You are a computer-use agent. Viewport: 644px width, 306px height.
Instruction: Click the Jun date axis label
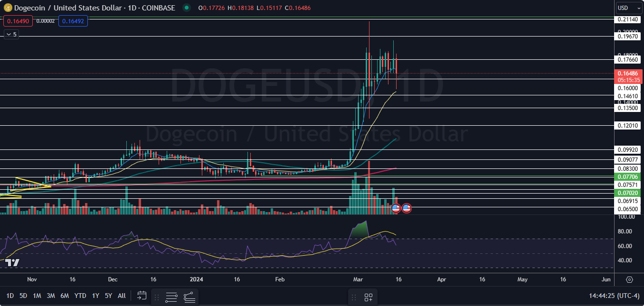606,280
